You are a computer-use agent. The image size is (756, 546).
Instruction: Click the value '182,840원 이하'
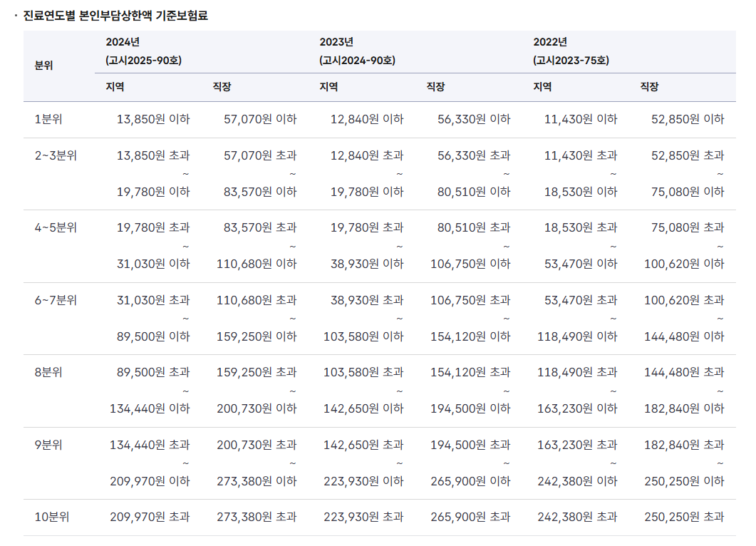(x=685, y=408)
